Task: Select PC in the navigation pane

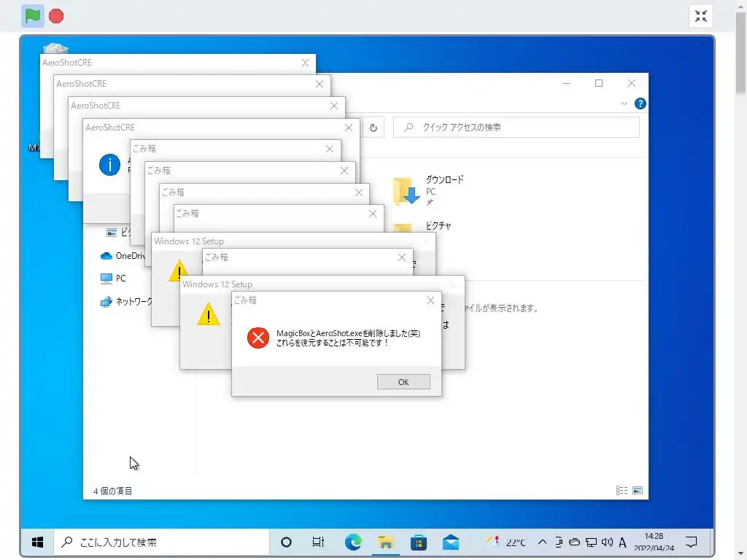Action: [113, 278]
